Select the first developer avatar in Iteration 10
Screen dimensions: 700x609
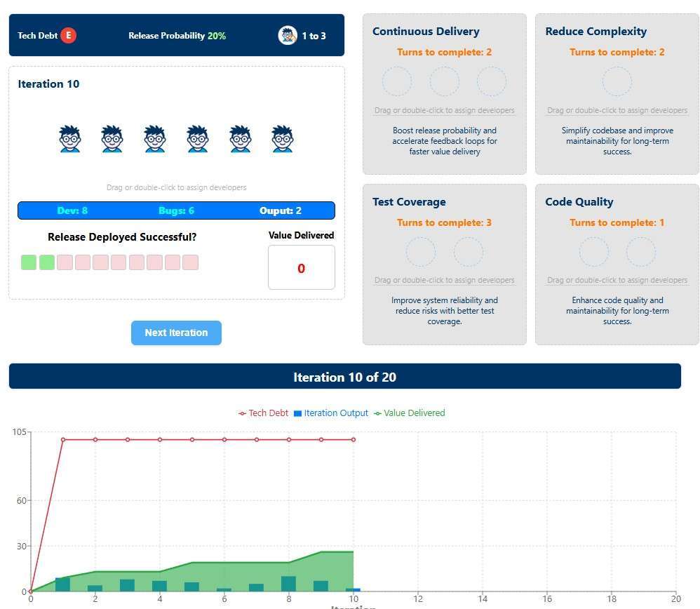click(x=69, y=139)
